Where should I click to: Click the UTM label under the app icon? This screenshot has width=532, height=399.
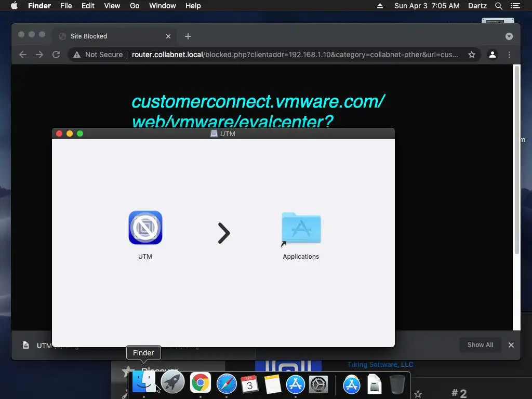coord(145,257)
